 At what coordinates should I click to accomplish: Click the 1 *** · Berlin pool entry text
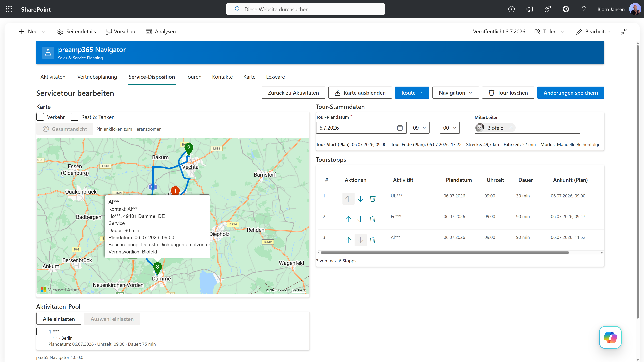[x=61, y=338]
